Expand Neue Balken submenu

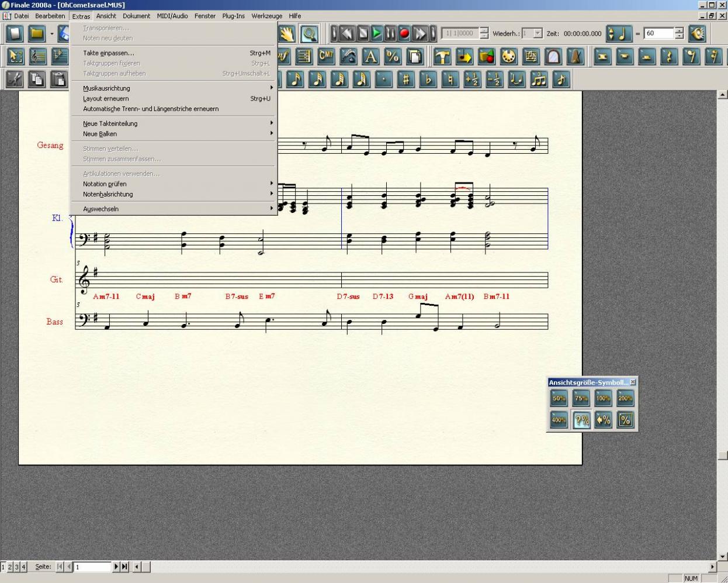174,134
